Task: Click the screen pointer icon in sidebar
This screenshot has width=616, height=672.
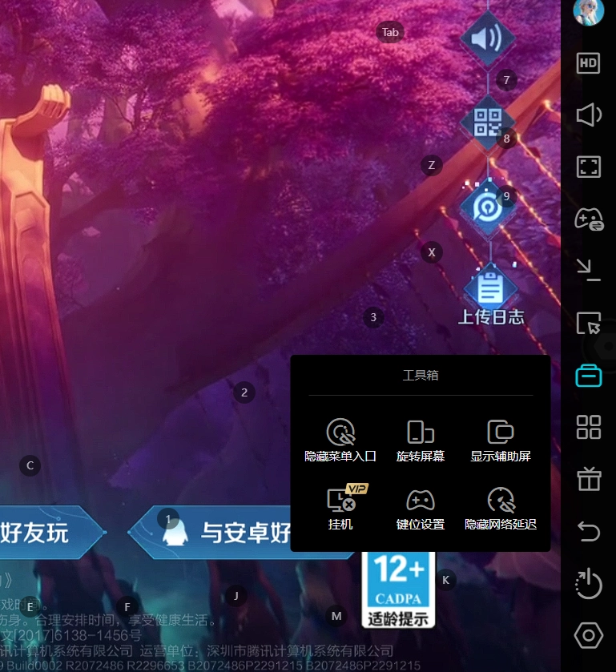Action: [x=589, y=323]
